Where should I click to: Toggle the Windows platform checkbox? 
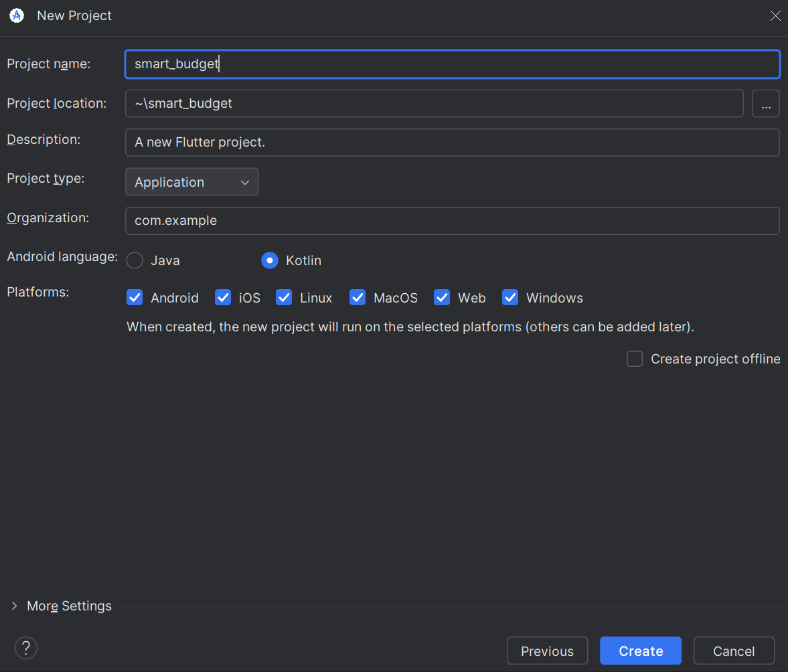(510, 297)
